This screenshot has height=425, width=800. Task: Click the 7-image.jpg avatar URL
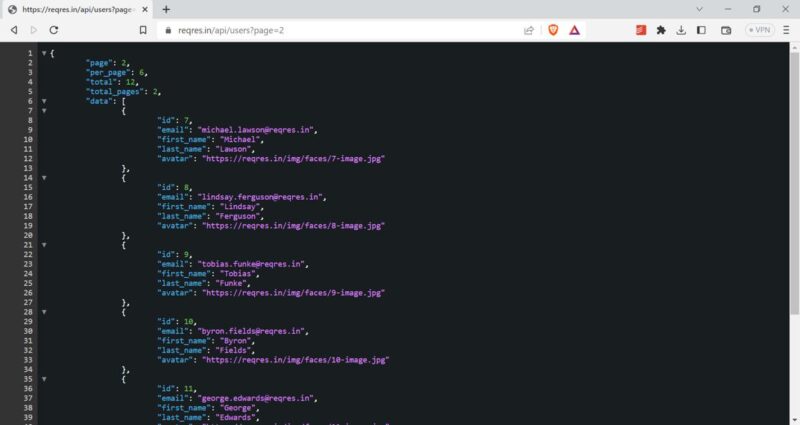[293, 159]
